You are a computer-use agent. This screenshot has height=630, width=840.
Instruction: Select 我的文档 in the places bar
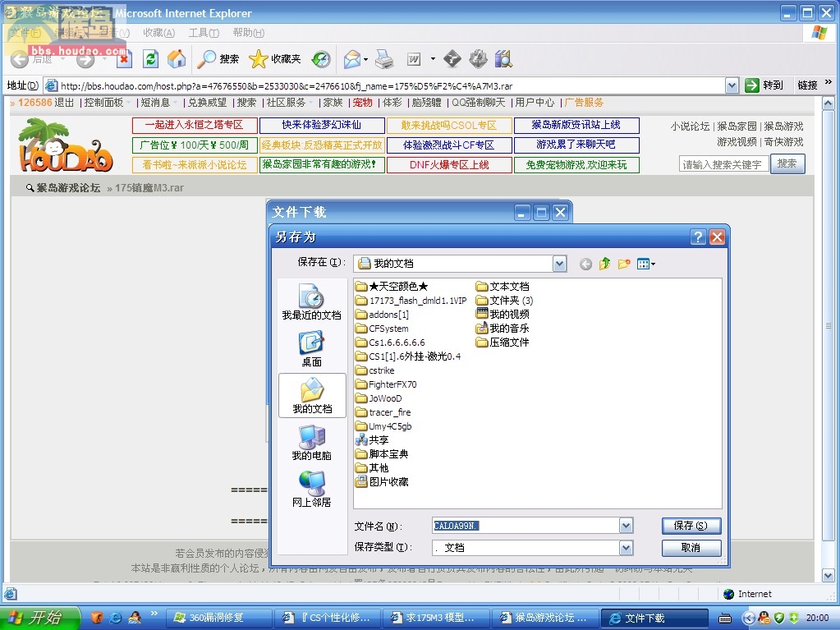pyautogui.click(x=312, y=395)
